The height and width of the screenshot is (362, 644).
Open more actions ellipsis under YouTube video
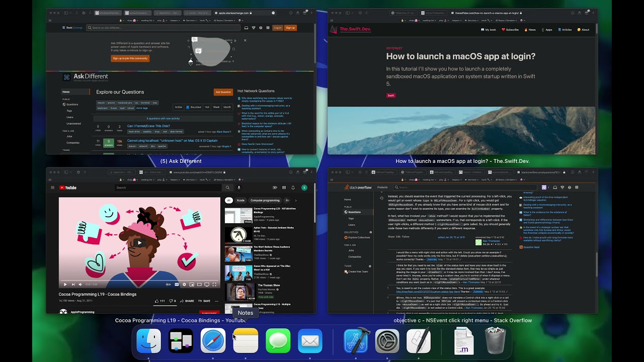click(x=216, y=301)
